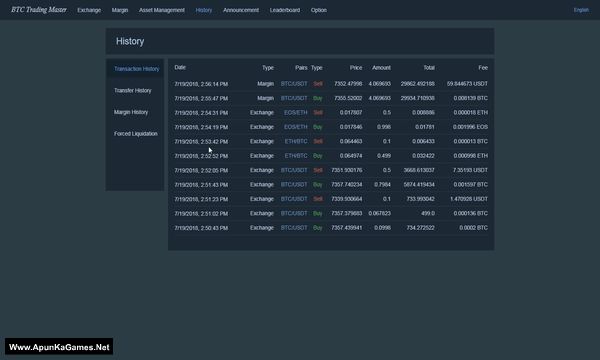Go to the Margin page in navigation

point(120,10)
